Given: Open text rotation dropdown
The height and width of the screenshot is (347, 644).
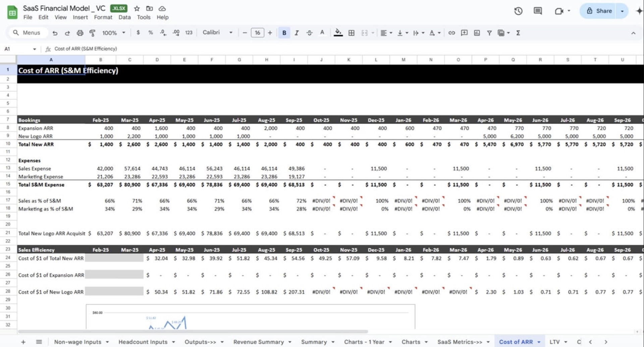Looking at the screenshot, I should coord(435,33).
